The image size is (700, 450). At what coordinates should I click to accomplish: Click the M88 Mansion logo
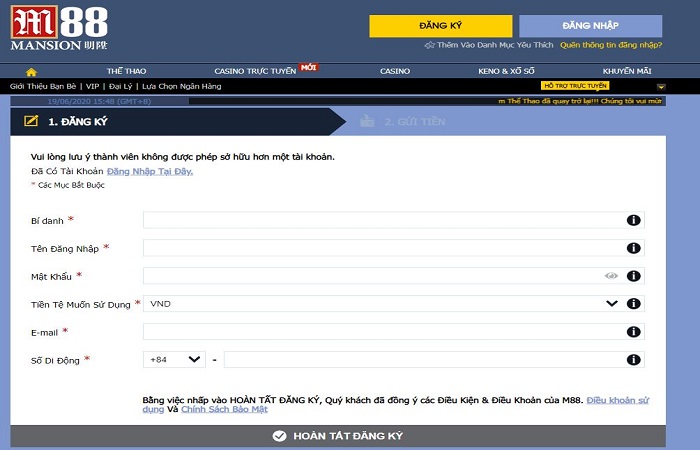tap(49, 29)
